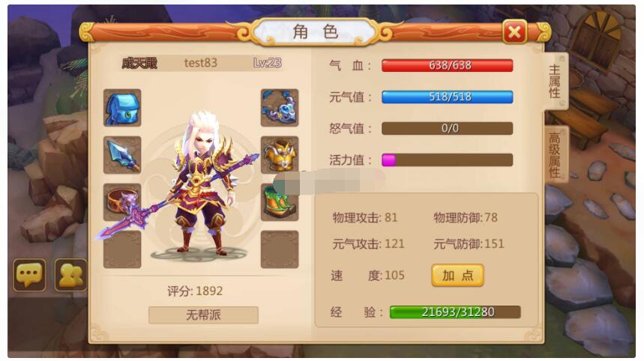This screenshot has width=644, height=361.
Task: Click the blue 元气值 bar
Action: [448, 97]
